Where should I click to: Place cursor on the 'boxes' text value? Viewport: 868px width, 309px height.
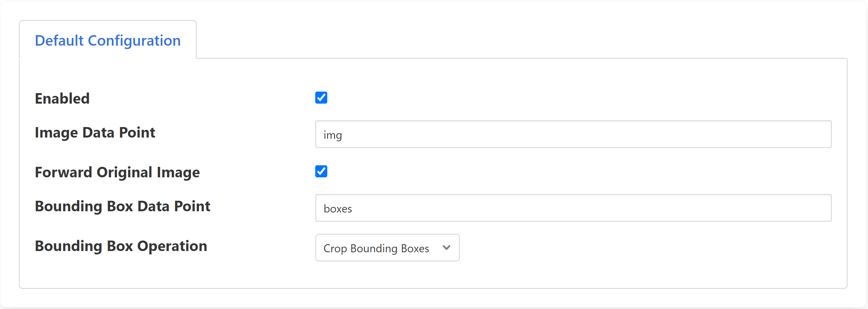pyautogui.click(x=338, y=208)
